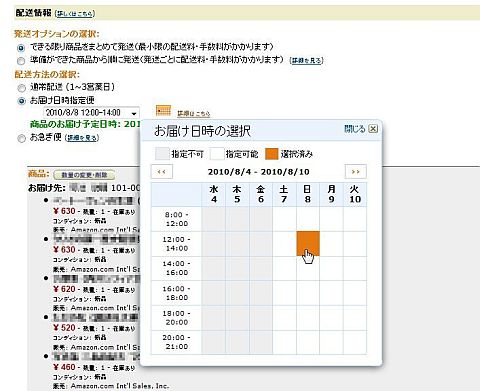Choose お急ぎ便 express radio button
The width and height of the screenshot is (480, 391).
click(21, 139)
